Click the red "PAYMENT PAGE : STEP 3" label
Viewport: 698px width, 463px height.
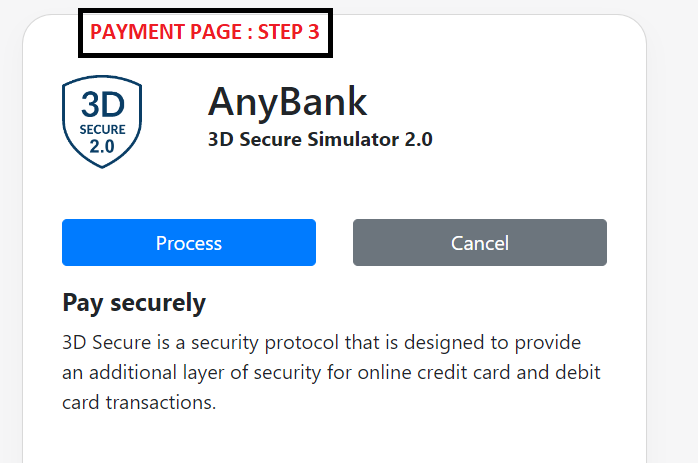pyautogui.click(x=205, y=32)
